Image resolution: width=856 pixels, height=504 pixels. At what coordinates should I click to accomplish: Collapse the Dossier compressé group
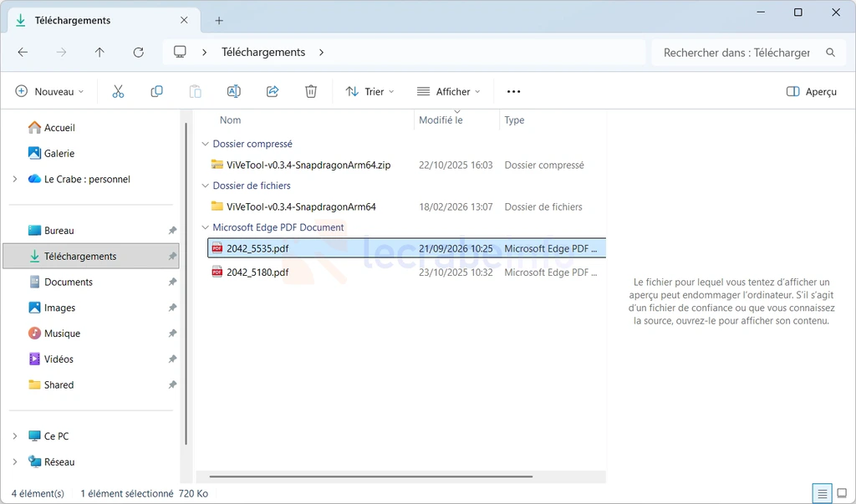(x=206, y=144)
